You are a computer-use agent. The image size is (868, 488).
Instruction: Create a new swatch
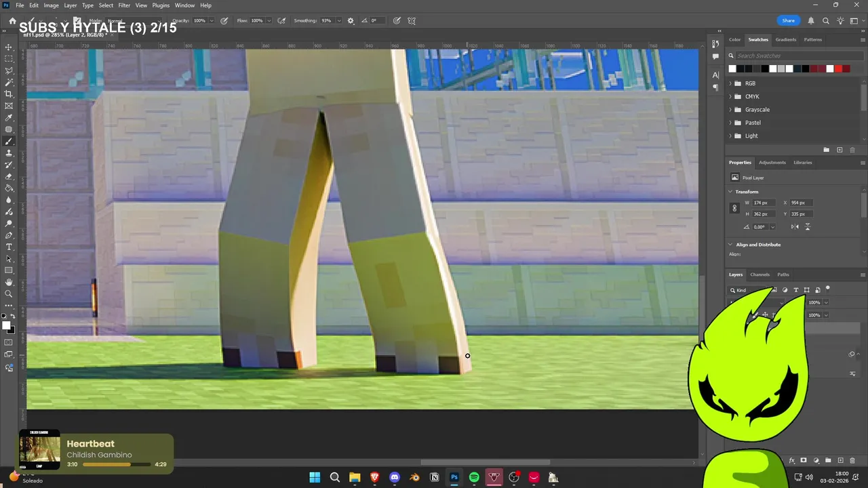(840, 150)
